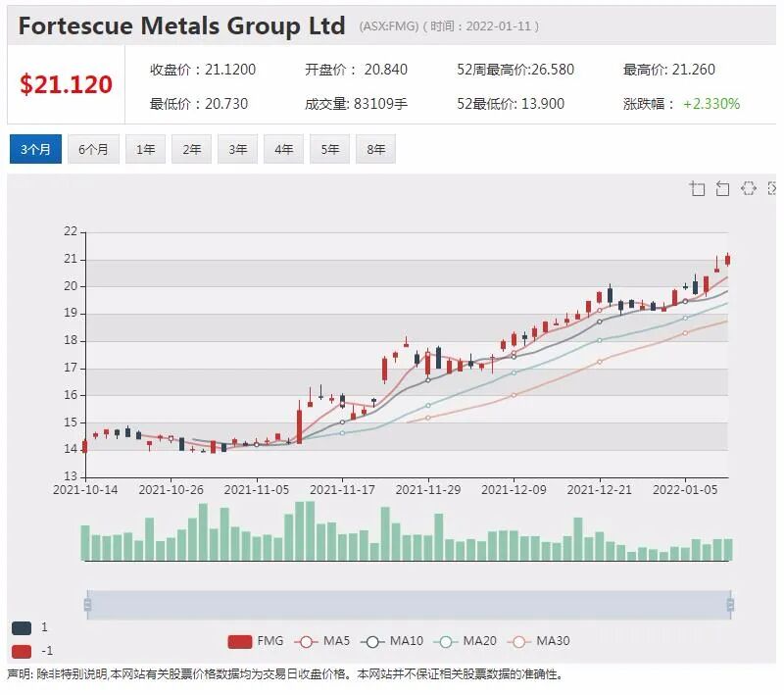This screenshot has width=784, height=695.
Task: Click the 最低价：20.730 text
Action: tap(199, 104)
